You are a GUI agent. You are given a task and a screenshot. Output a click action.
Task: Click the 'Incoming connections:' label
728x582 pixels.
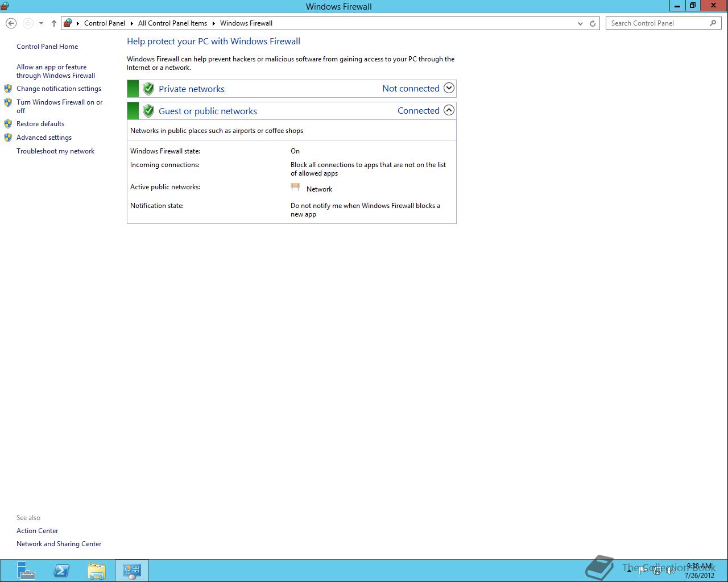(x=164, y=165)
